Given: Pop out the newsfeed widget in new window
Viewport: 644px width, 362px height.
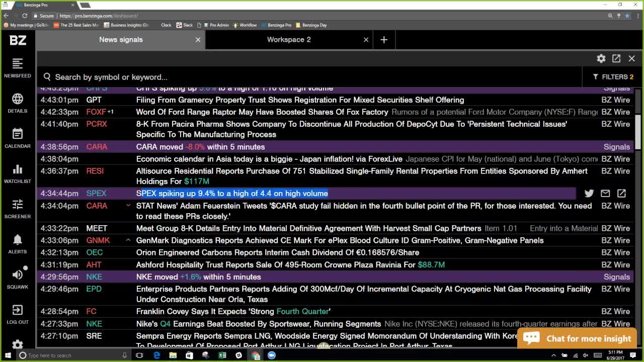Looking at the screenshot, I should [616, 58].
